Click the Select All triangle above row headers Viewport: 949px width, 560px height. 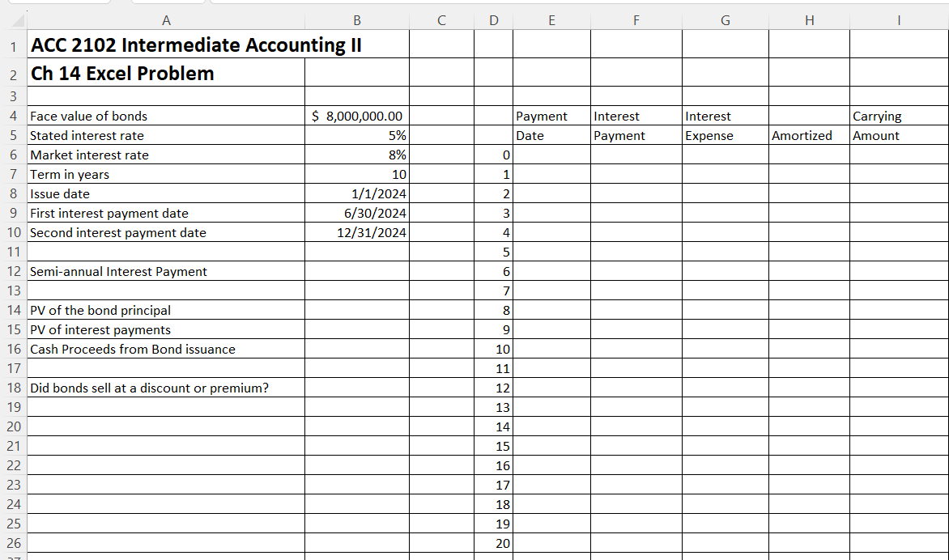[x=15, y=19]
